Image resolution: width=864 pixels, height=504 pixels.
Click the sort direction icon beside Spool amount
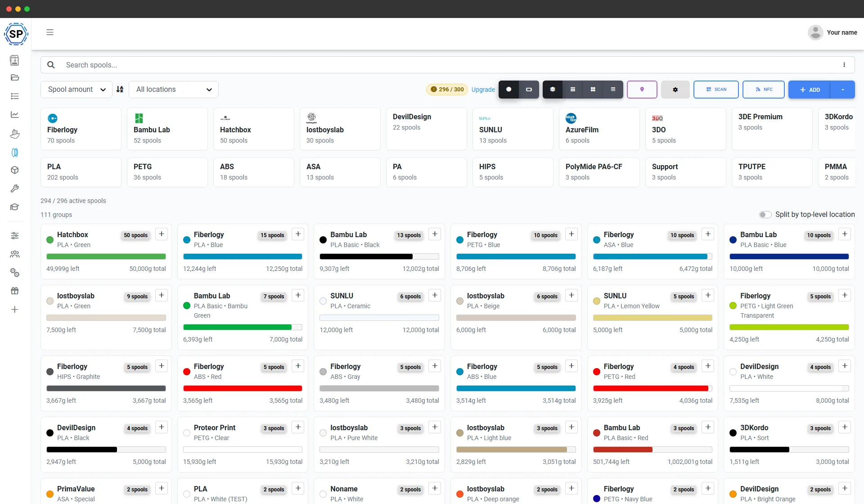(x=120, y=90)
